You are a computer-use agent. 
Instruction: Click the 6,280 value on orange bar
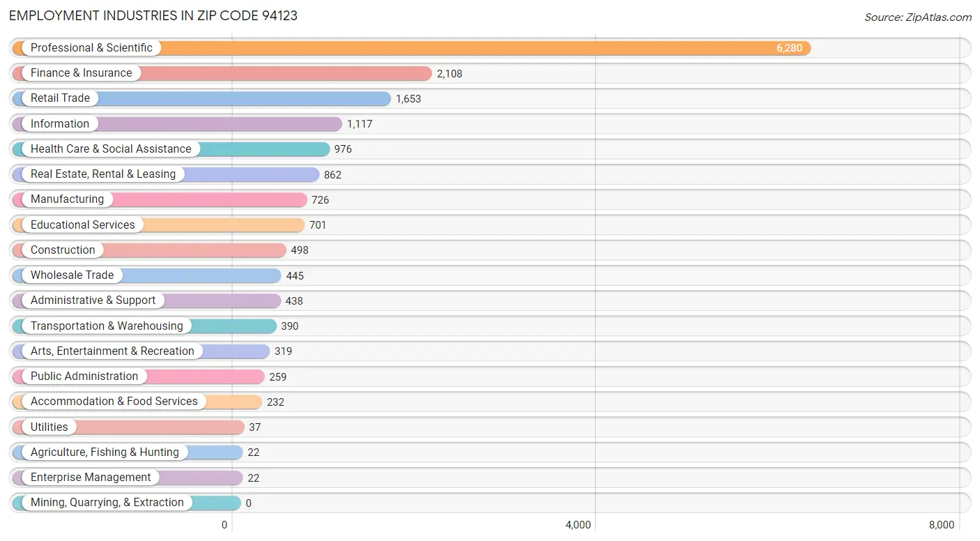(x=790, y=49)
